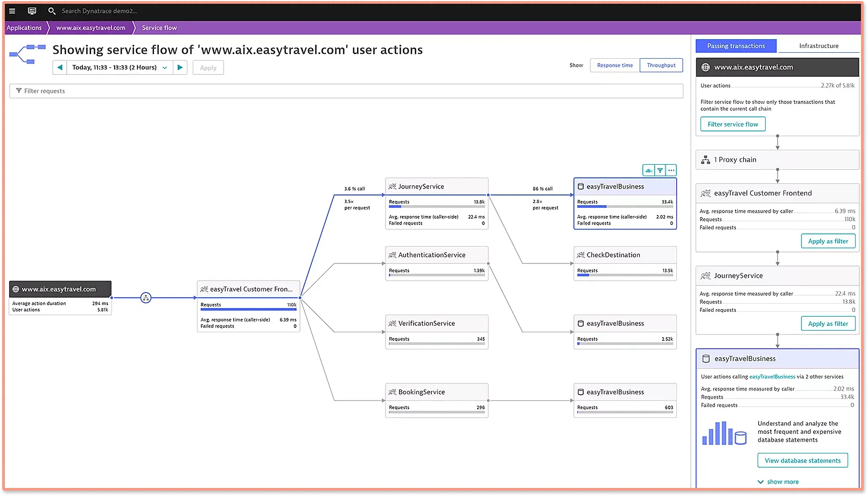
Task: Select Service flow breadcrumb
Action: 159,27
